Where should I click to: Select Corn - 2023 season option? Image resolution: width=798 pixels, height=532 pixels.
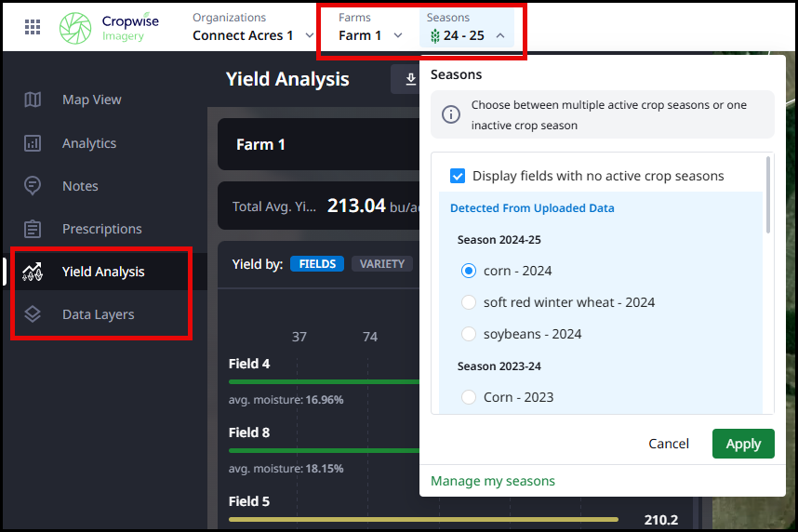point(470,397)
